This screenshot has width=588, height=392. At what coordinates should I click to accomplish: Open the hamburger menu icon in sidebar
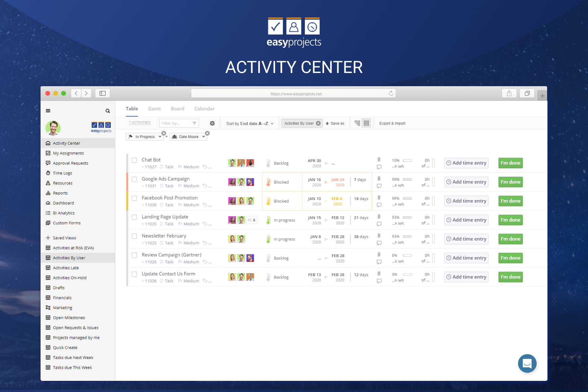[48, 111]
